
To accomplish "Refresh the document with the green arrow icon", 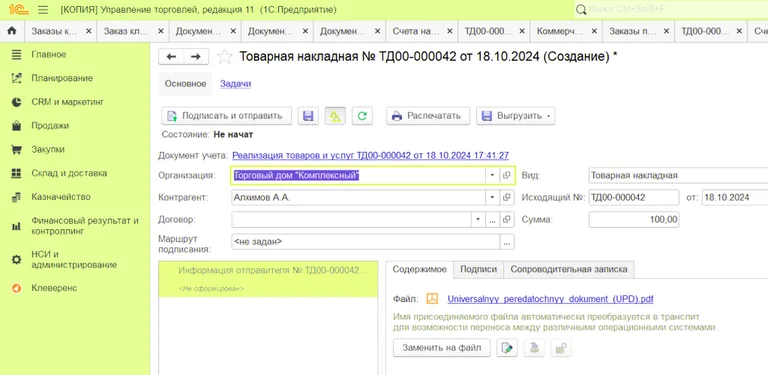I will [362, 116].
